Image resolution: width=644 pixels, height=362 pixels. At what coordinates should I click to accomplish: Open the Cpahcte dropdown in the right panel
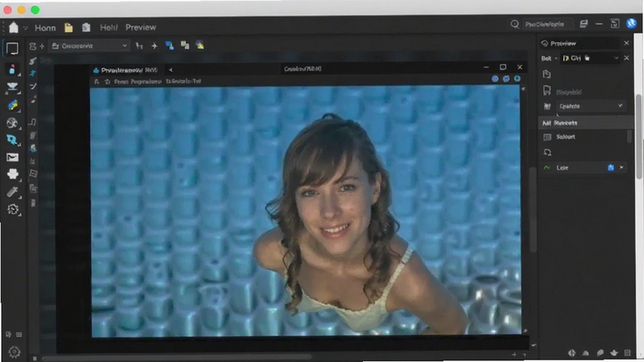click(x=591, y=106)
